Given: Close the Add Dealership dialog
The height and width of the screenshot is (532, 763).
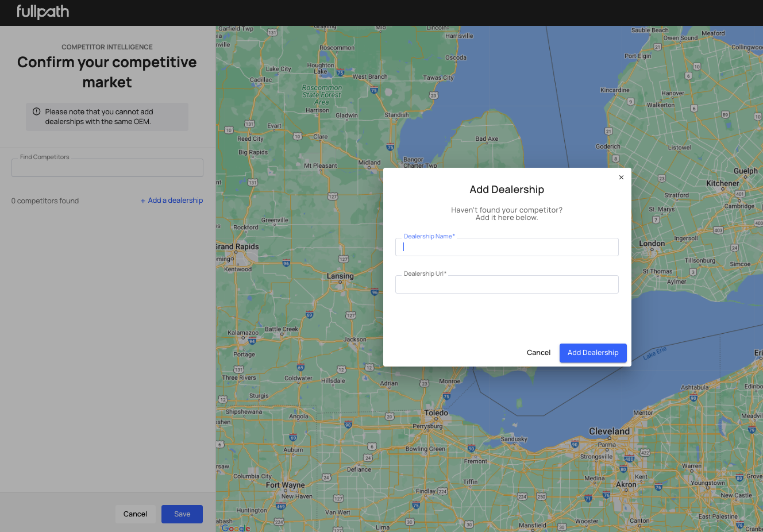Looking at the screenshot, I should point(621,178).
